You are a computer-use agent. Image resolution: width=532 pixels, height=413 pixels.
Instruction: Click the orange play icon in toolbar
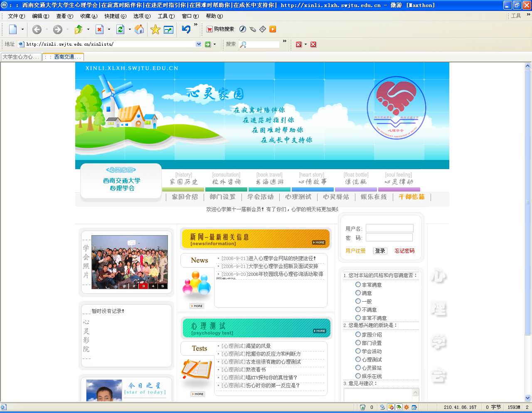pos(273,29)
